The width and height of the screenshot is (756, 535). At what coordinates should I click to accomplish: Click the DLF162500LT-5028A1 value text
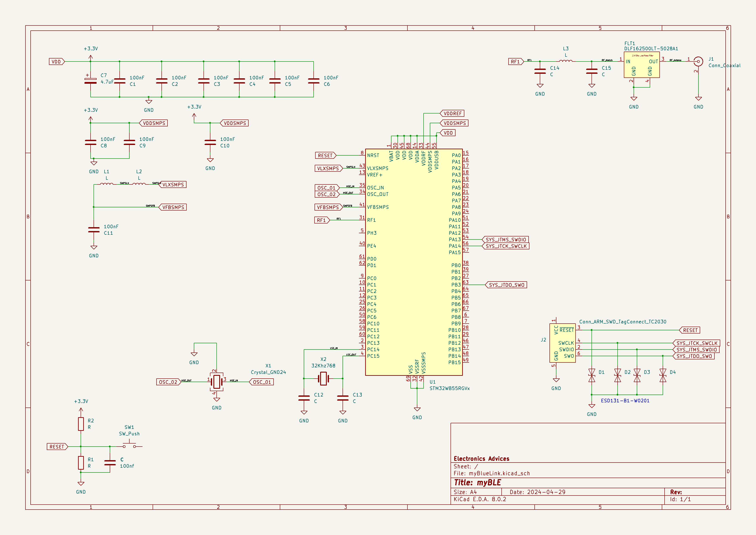tap(651, 49)
